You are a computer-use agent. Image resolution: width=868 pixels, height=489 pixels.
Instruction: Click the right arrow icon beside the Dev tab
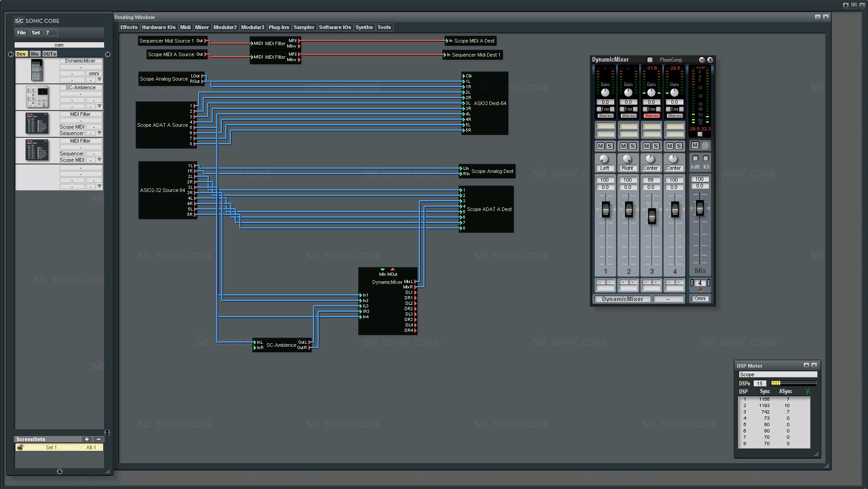(11, 54)
